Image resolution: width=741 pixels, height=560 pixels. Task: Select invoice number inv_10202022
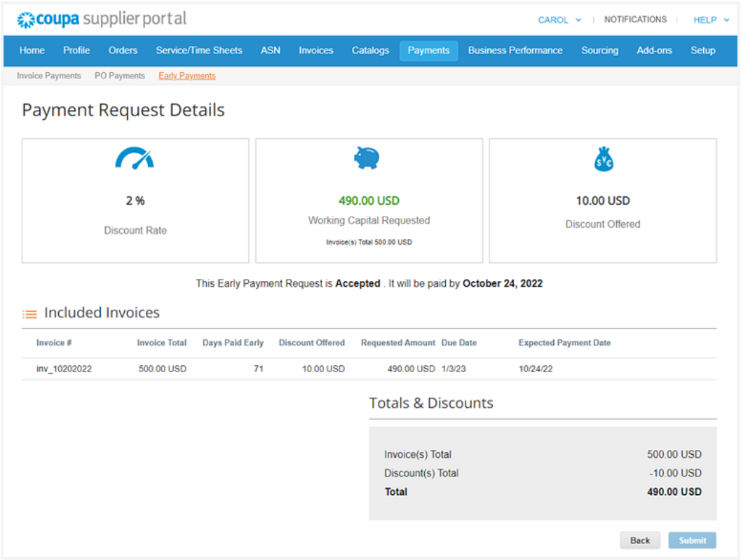click(x=64, y=369)
